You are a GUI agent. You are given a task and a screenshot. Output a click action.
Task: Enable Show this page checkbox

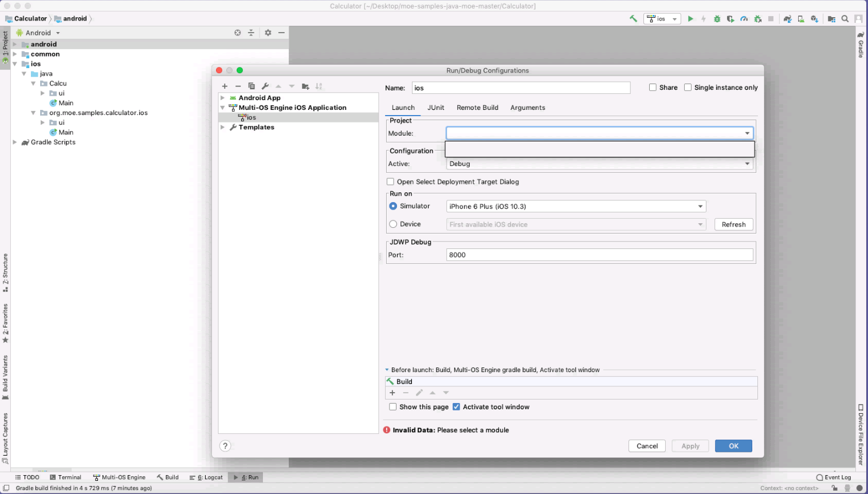[x=392, y=407]
